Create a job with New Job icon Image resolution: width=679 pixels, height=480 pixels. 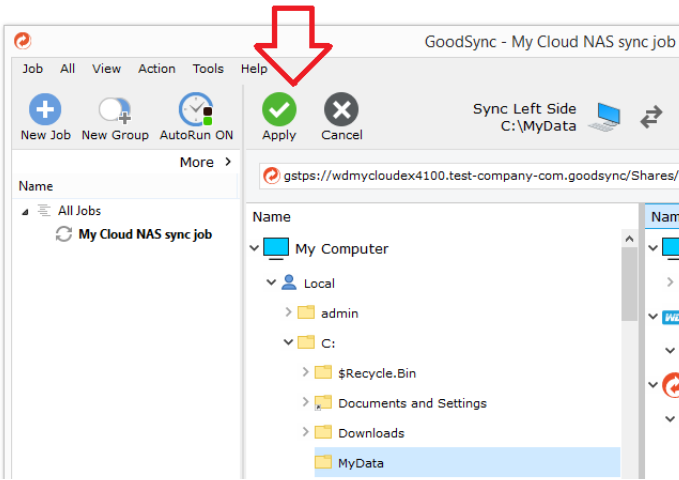coord(45,110)
